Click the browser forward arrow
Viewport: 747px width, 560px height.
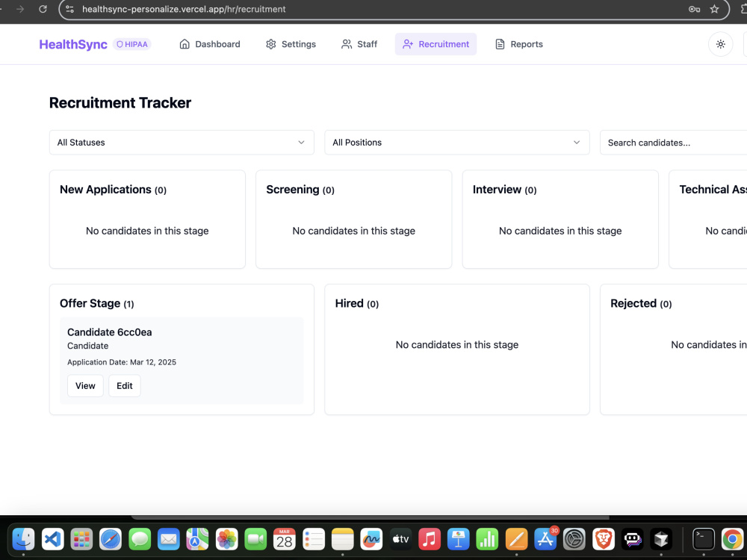20,9
